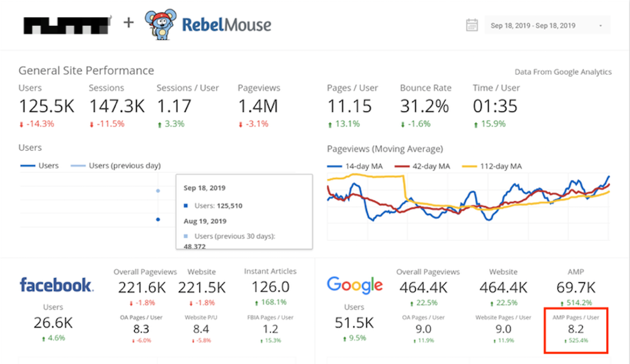The width and height of the screenshot is (630, 364).
Task: Click the RebelMouse mascot logo
Action: pyautogui.click(x=159, y=24)
